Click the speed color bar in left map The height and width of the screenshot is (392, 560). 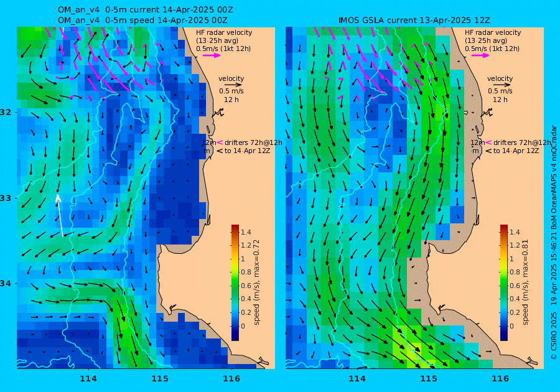pyautogui.click(x=235, y=282)
